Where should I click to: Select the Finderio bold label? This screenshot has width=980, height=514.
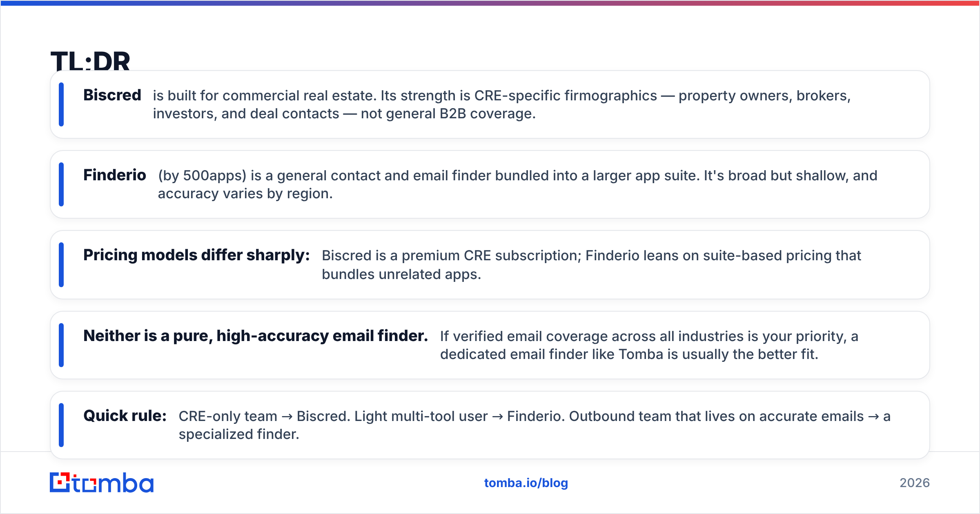pyautogui.click(x=115, y=175)
